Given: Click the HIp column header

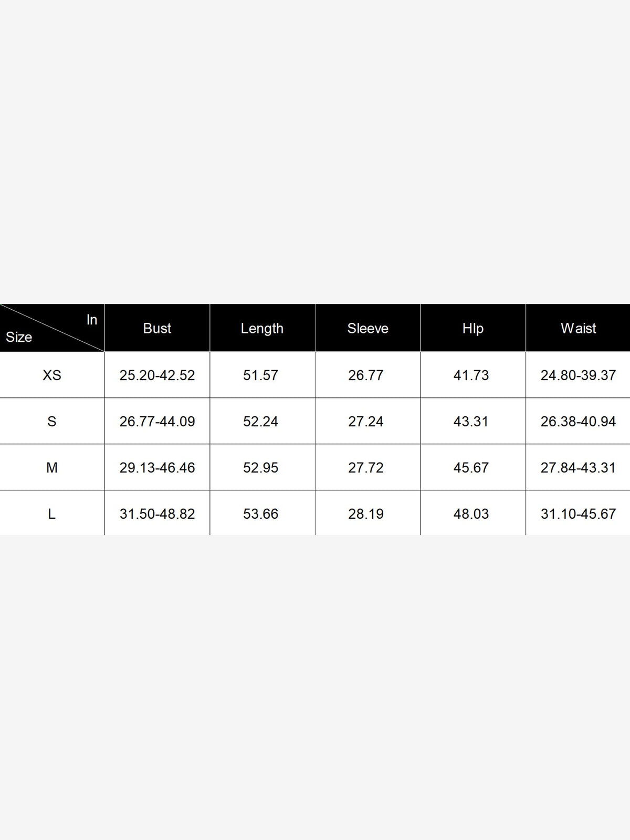Looking at the screenshot, I should pos(472,328).
